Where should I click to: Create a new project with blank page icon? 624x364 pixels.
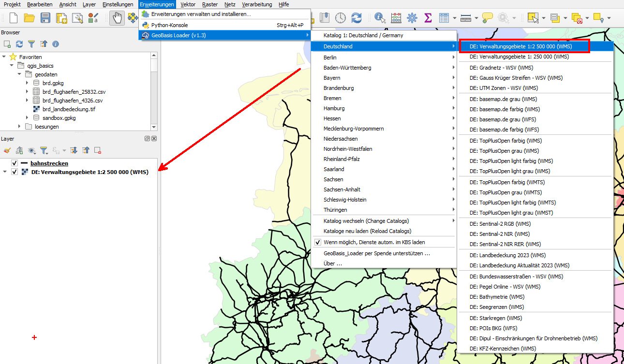tap(14, 18)
